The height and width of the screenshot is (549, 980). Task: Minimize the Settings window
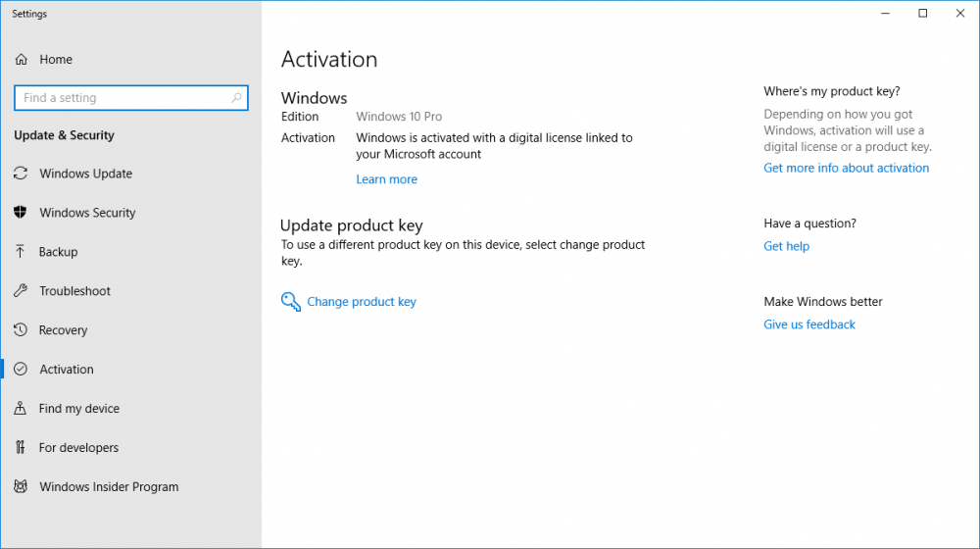885,13
